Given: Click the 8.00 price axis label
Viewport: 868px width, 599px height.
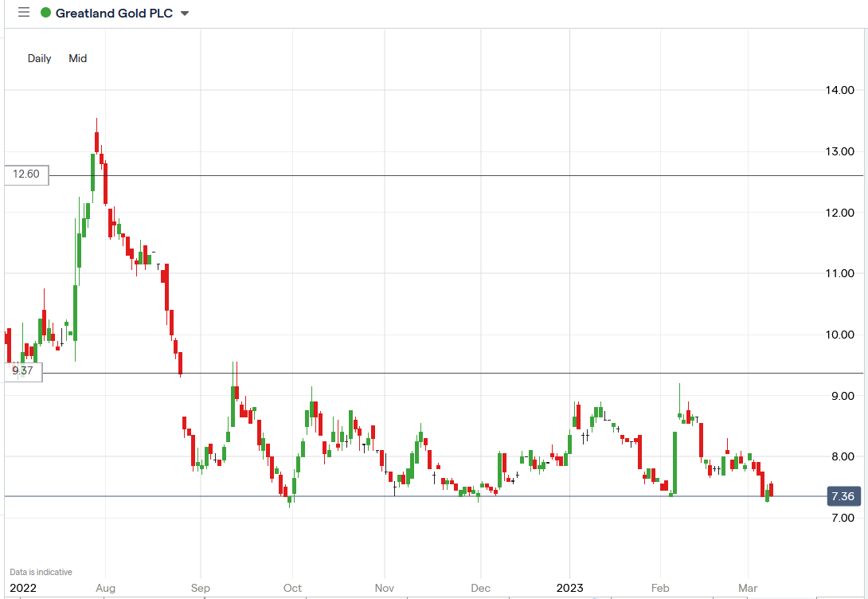Looking at the screenshot, I should [x=843, y=456].
